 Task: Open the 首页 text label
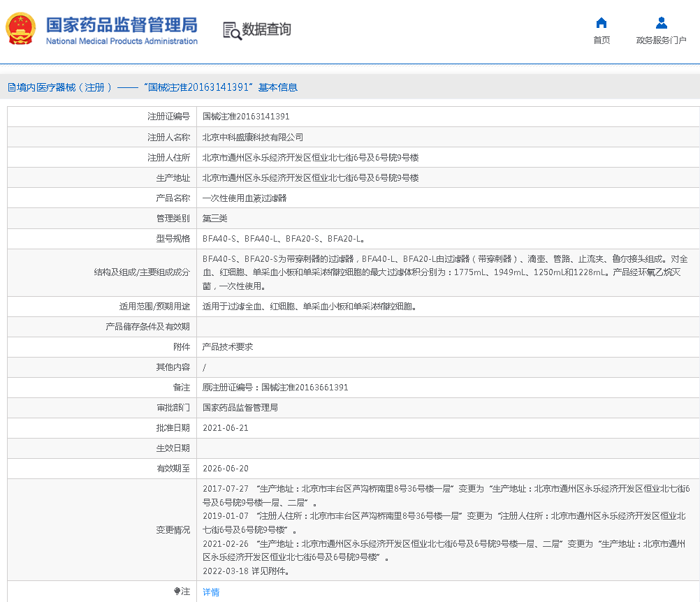(x=601, y=41)
